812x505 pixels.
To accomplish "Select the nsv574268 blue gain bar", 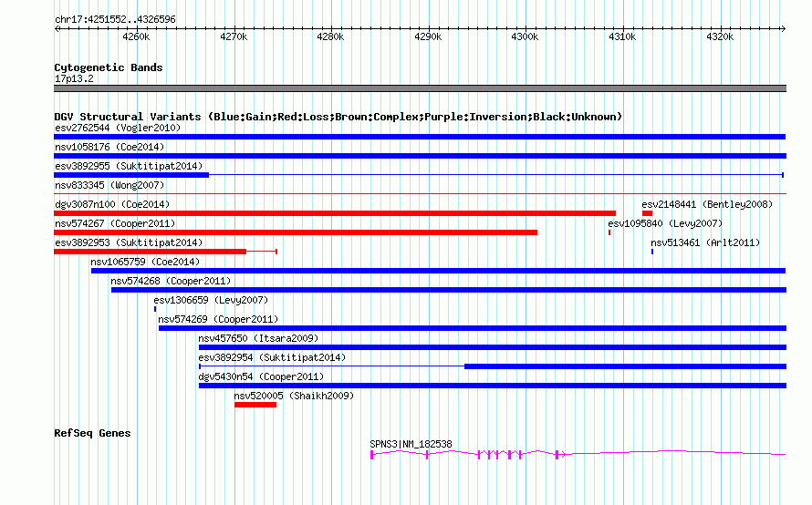I will [449, 290].
